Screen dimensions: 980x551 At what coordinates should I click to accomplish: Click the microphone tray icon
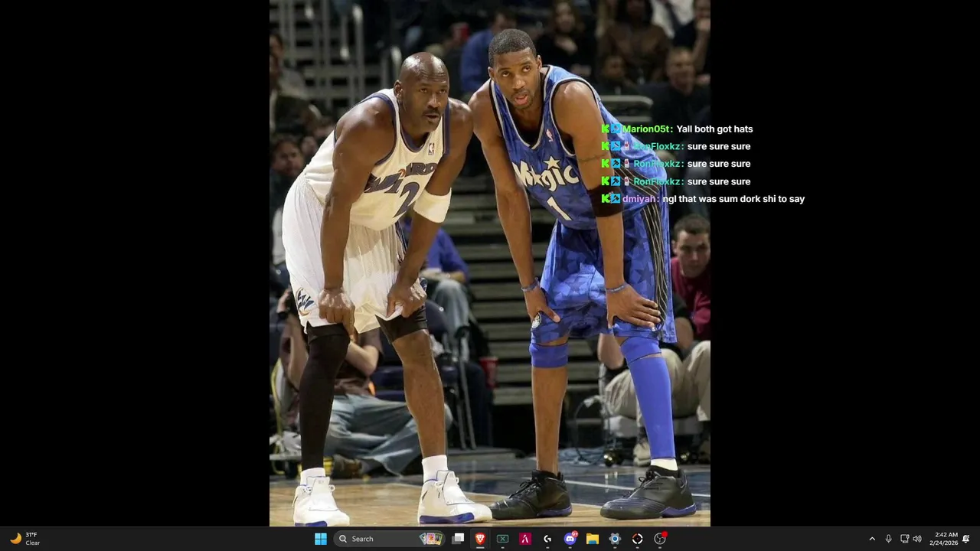point(888,539)
